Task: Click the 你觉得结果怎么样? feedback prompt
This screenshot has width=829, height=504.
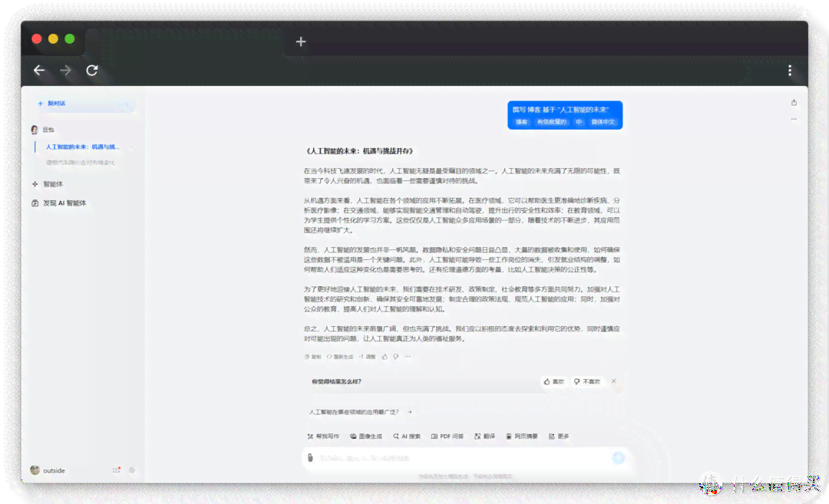Action: click(336, 381)
